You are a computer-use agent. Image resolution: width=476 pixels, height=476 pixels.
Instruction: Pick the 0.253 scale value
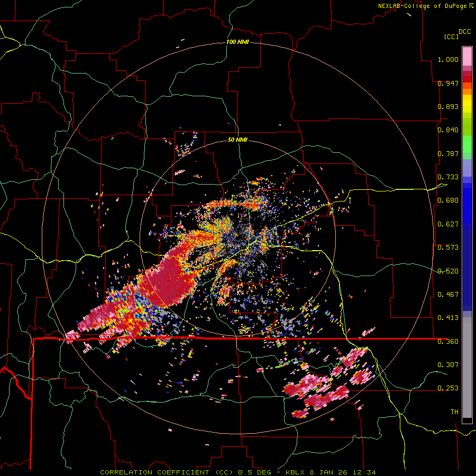click(x=448, y=388)
